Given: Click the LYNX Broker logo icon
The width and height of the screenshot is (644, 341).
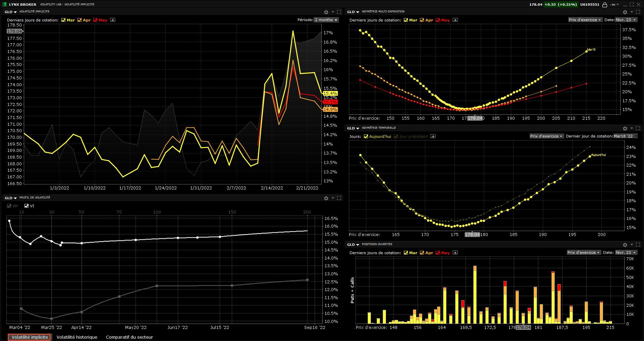Looking at the screenshot, I should pyautogui.click(x=5, y=4).
